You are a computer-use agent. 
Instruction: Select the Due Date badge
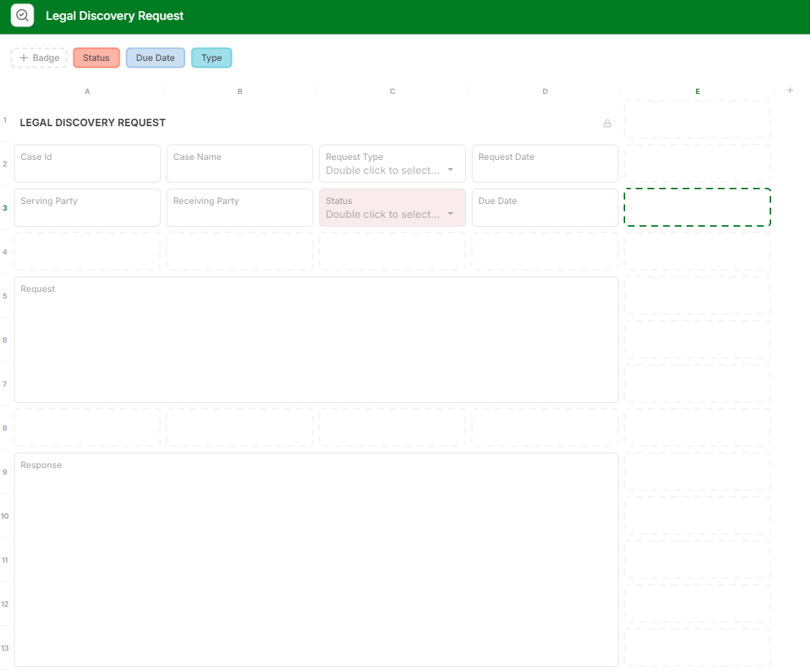click(x=156, y=58)
